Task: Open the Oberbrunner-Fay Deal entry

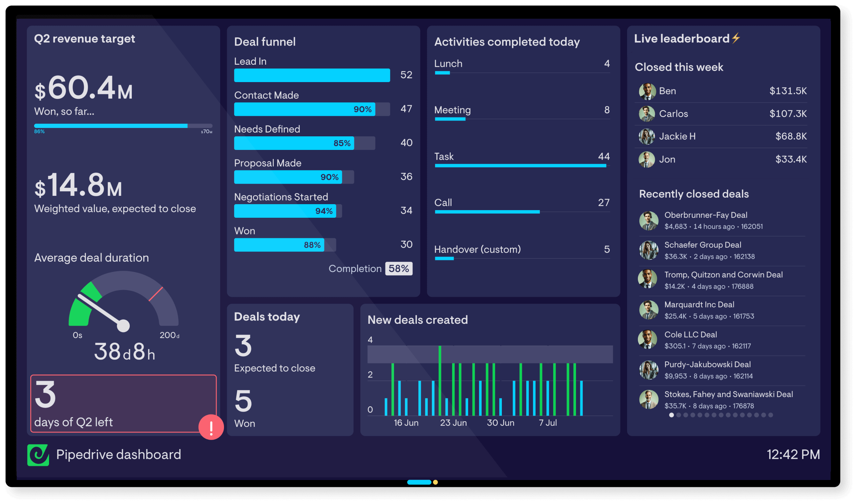Action: pyautogui.click(x=722, y=221)
